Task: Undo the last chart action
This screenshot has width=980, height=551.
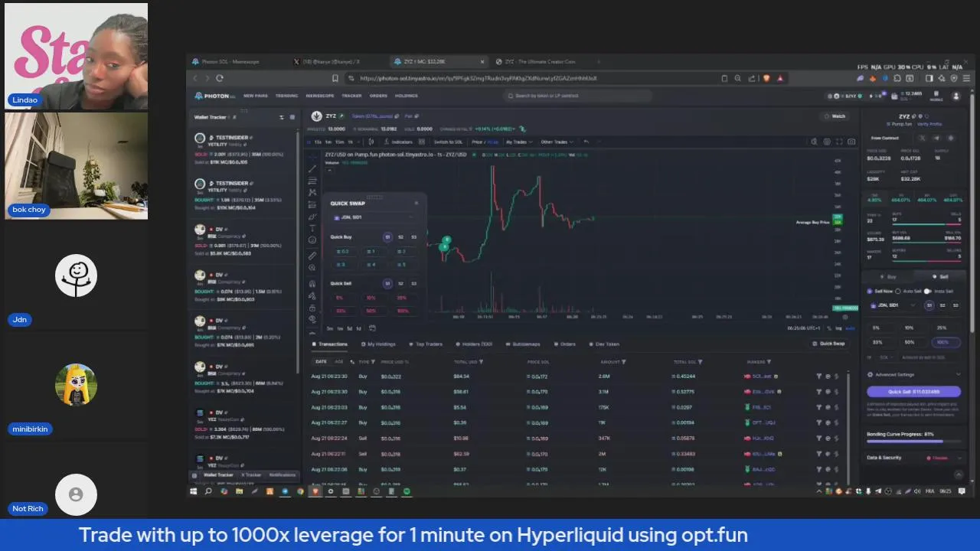Action: click(x=586, y=142)
